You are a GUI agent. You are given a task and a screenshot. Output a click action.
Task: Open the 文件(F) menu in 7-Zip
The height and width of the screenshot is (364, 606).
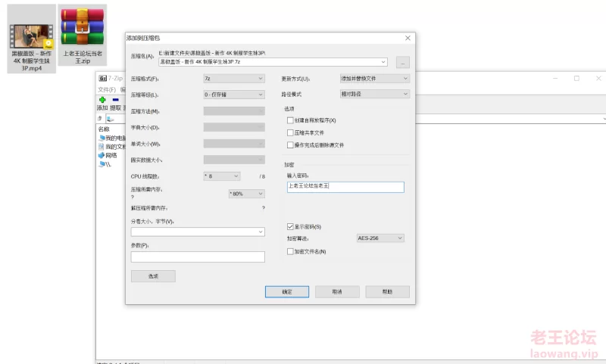[107, 89]
